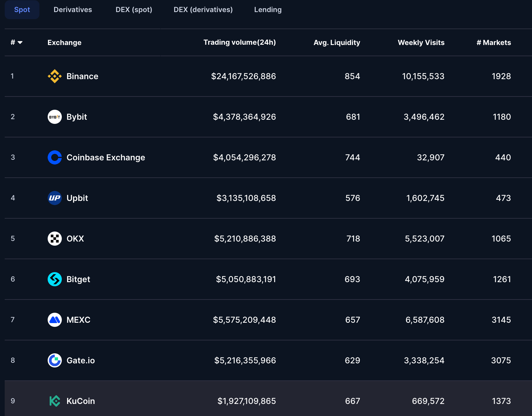Viewport: 532px width, 416px height.
Task: Switch to the Derivatives tab
Action: pyautogui.click(x=73, y=10)
